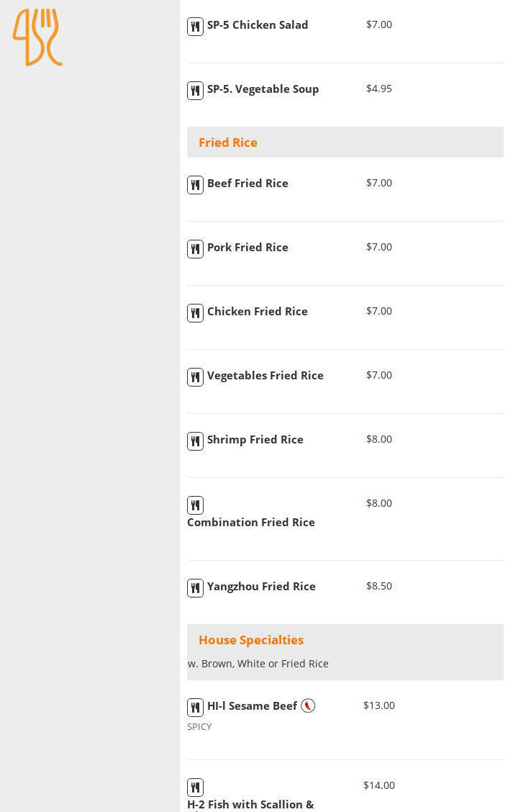Screen dimensions: 518x812
Task: Click the utensils icon beside Vegetable Soup
Action: pyautogui.click(x=195, y=91)
